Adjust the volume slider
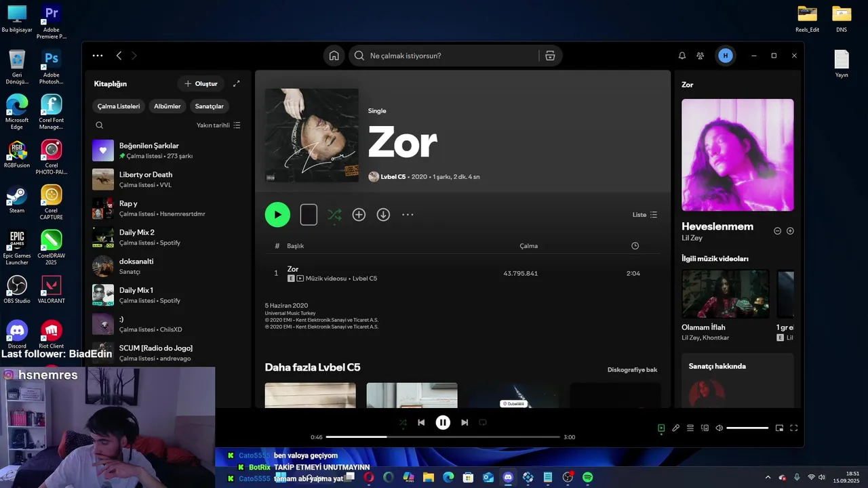This screenshot has width=868, height=488. pos(747,428)
